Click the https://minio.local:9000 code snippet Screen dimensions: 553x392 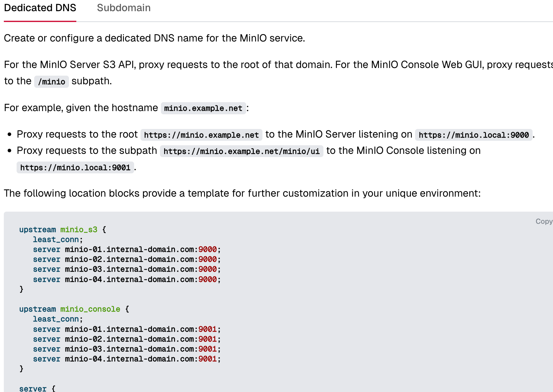(473, 135)
